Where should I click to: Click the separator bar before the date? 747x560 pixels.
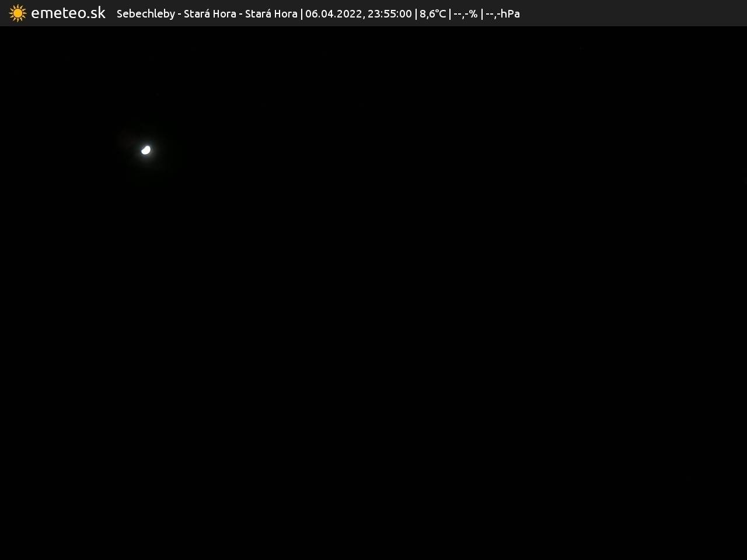pyautogui.click(x=301, y=13)
